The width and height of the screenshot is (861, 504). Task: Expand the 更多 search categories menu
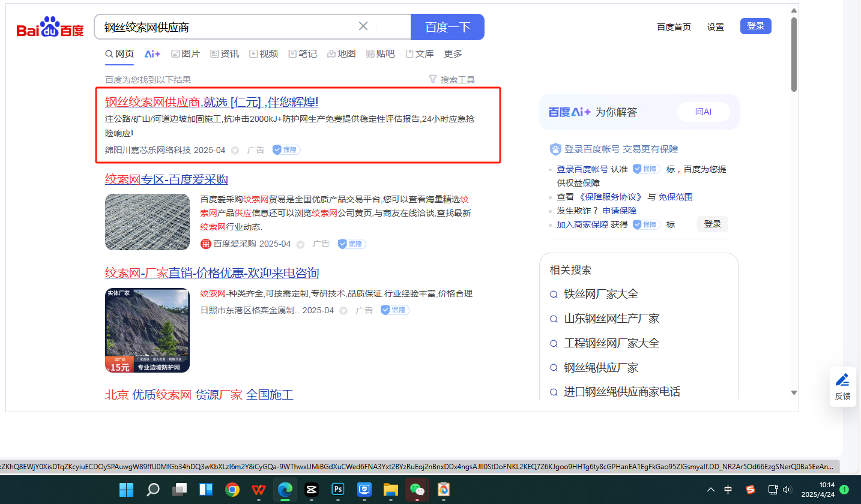point(453,54)
